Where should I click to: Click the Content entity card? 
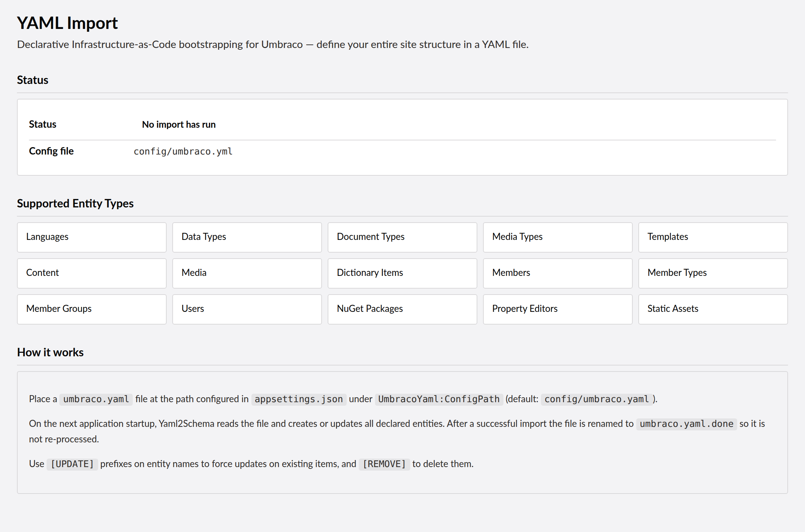[x=92, y=273]
